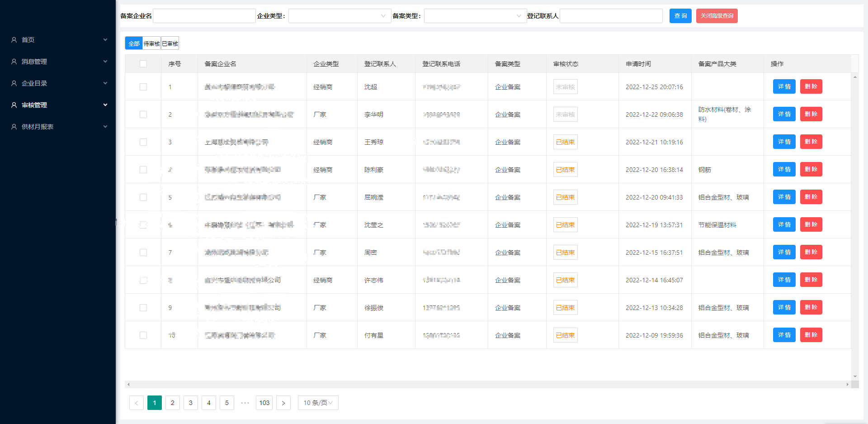This screenshot has width=868, height=424.
Task: Delete 屈婉滢's record with 删除
Action: tap(811, 197)
